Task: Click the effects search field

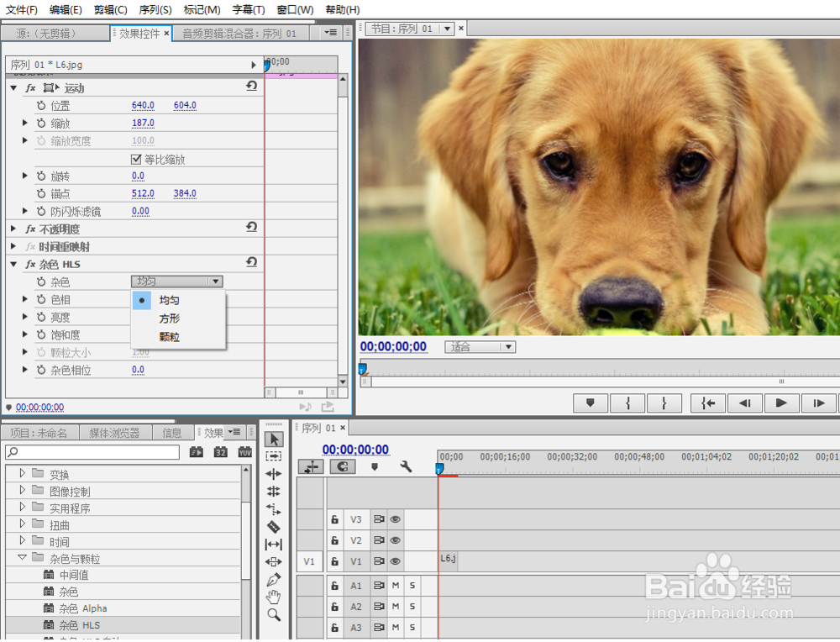Action: click(92, 452)
